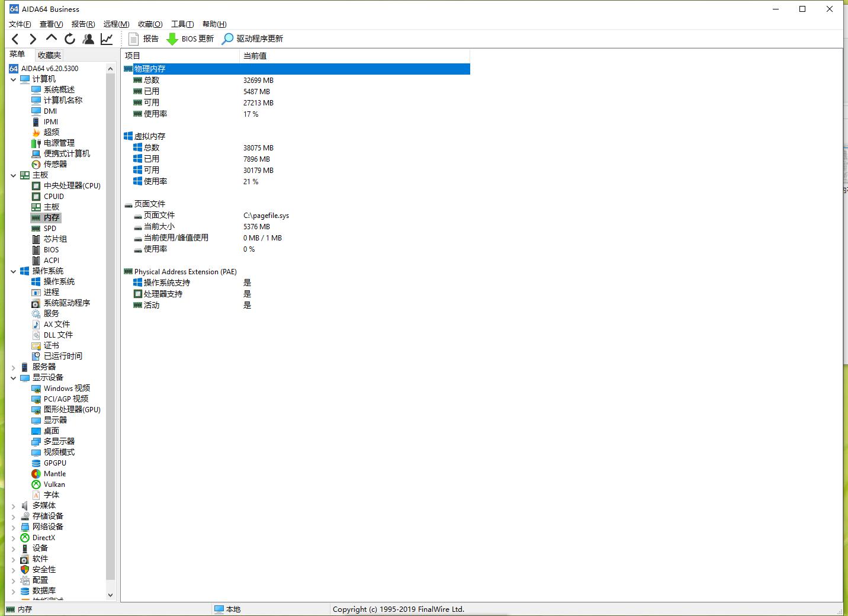Start BIOS 更新 from toolbar

pyautogui.click(x=190, y=39)
